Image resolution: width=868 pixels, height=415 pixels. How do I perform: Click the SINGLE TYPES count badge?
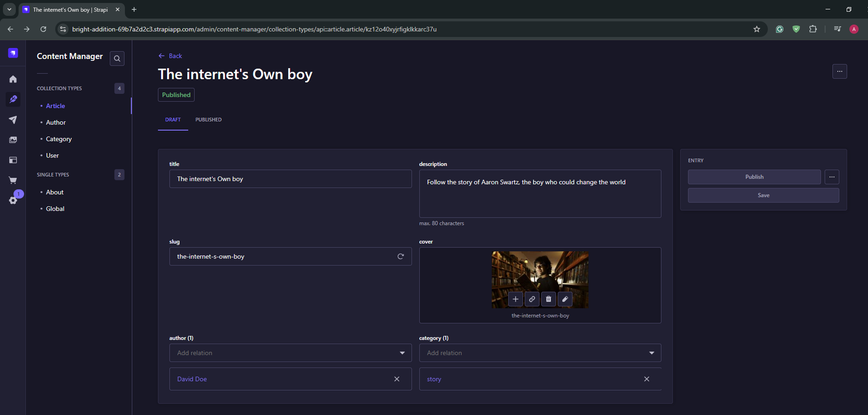(120, 174)
